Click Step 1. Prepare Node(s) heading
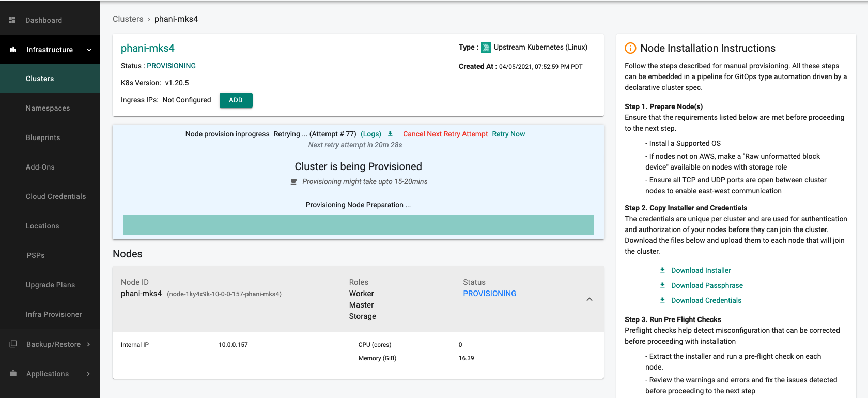 point(664,106)
